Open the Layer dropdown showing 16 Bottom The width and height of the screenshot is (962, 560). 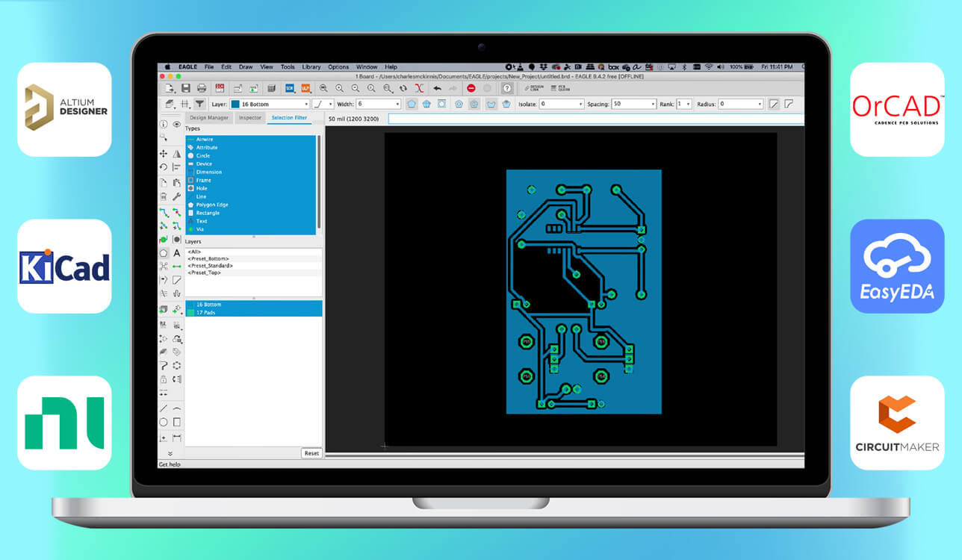click(x=270, y=104)
